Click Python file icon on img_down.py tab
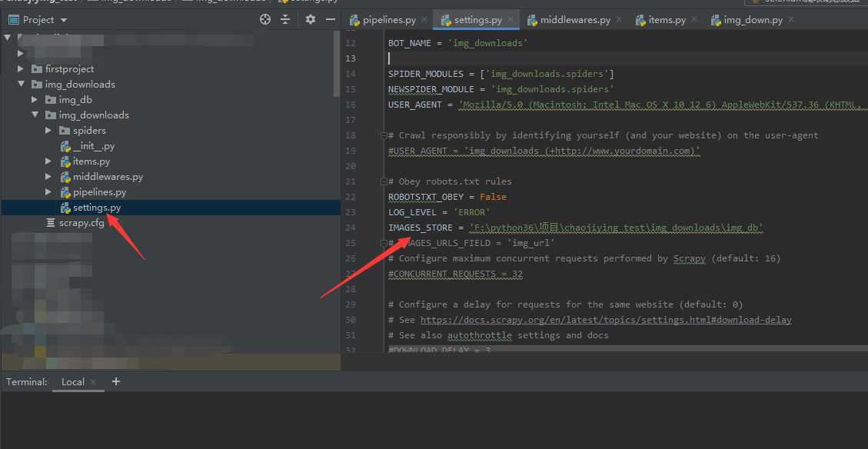Screen dimensions: 868x449 coord(715,20)
